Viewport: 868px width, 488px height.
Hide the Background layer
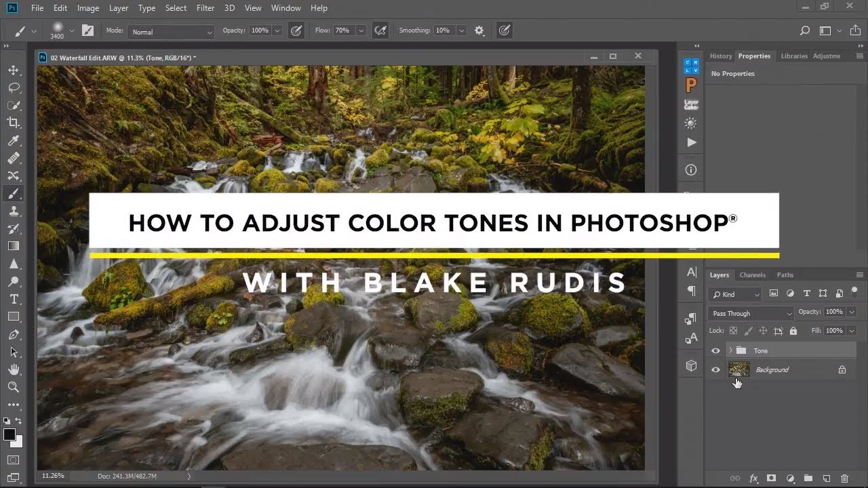[715, 369]
